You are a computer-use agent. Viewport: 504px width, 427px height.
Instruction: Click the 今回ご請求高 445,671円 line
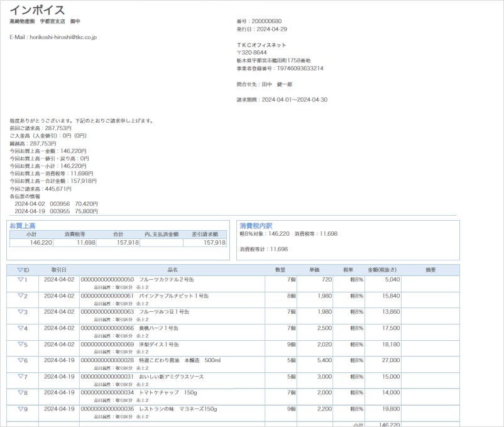point(40,189)
